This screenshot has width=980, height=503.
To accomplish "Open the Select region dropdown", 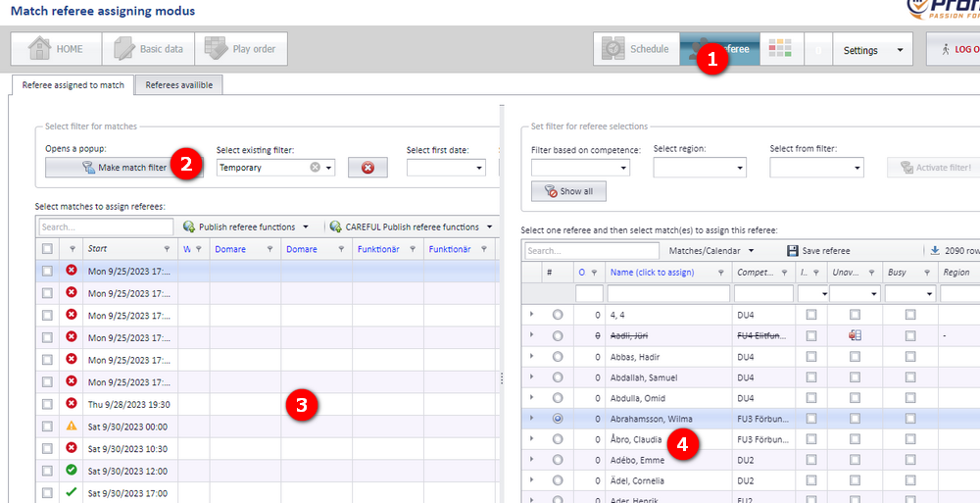I will click(740, 168).
